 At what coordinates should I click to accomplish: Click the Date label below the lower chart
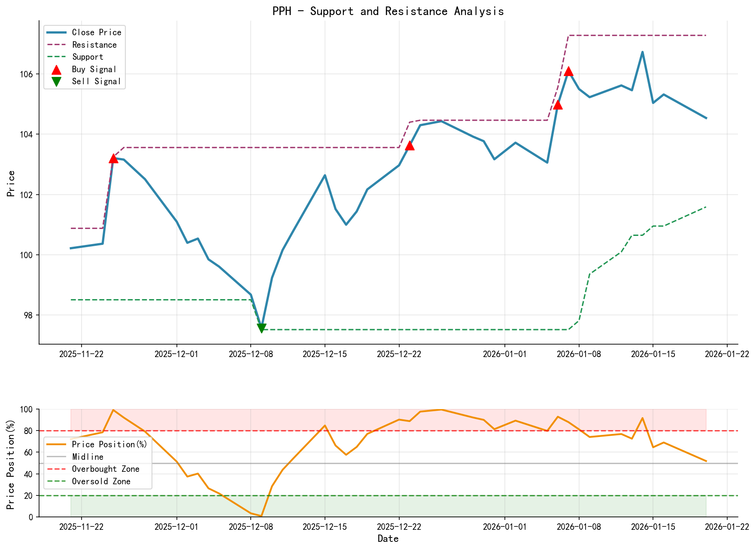[388, 538]
